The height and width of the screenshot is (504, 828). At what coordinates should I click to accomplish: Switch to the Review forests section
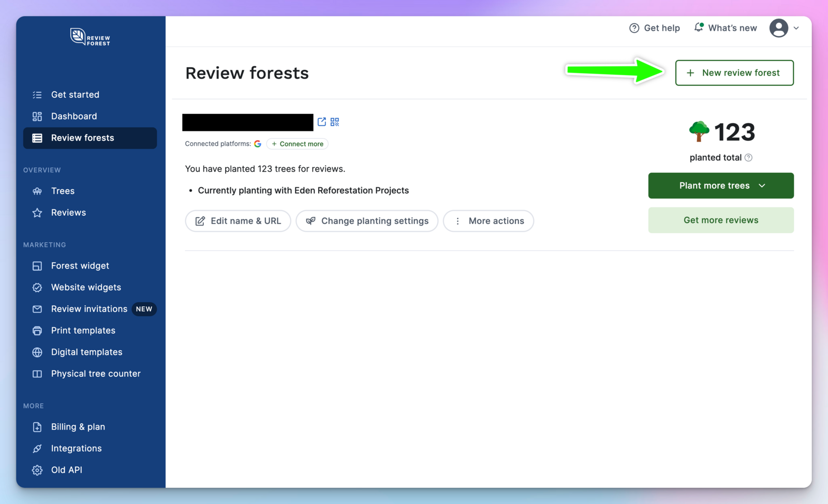click(x=82, y=138)
